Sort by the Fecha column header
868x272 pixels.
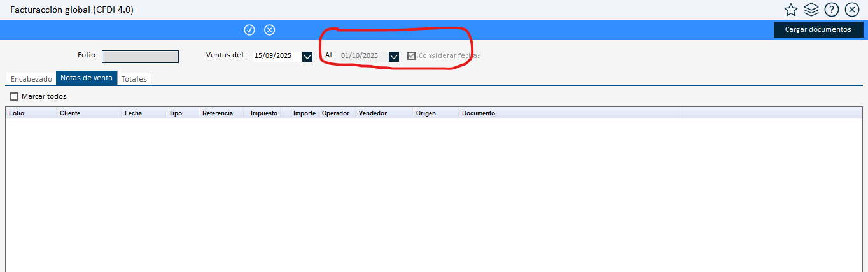[x=133, y=113]
